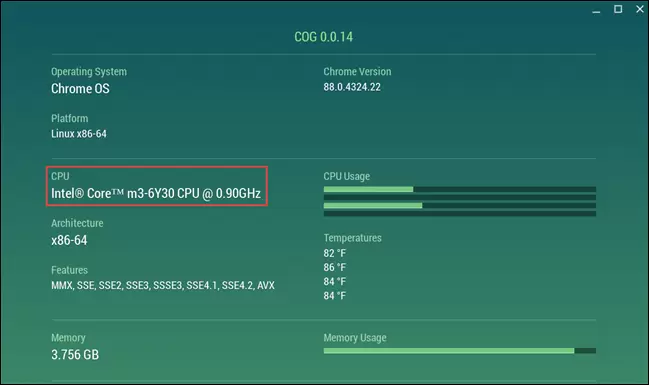Maximize the COG window
Screen dimensions: 649x385
point(618,9)
